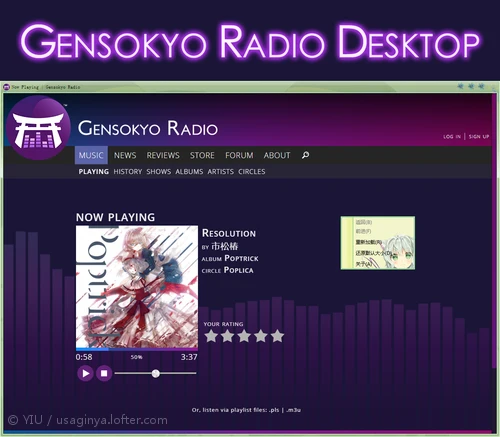Select the fifth rating star
The width and height of the screenshot is (500, 437).
pos(277,336)
